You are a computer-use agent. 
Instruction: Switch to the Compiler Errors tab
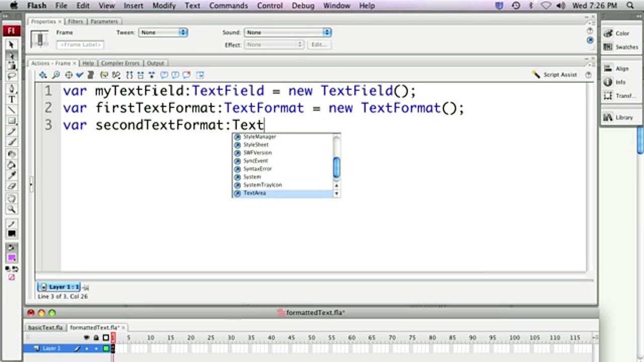[x=120, y=63]
